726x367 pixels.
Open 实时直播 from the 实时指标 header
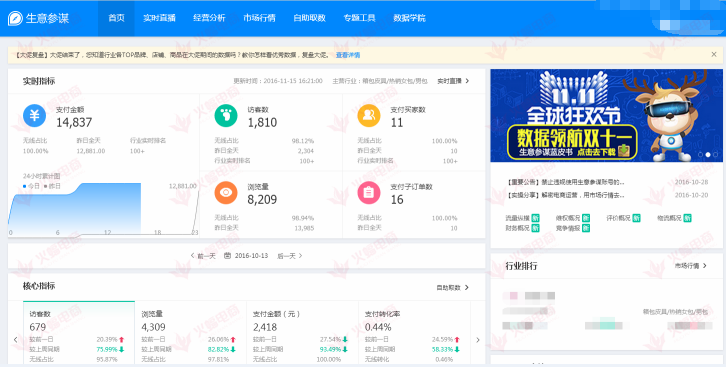[453, 81]
